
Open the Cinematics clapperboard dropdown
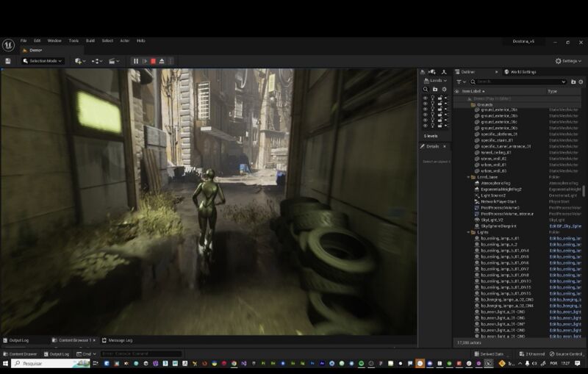pyautogui.click(x=114, y=61)
